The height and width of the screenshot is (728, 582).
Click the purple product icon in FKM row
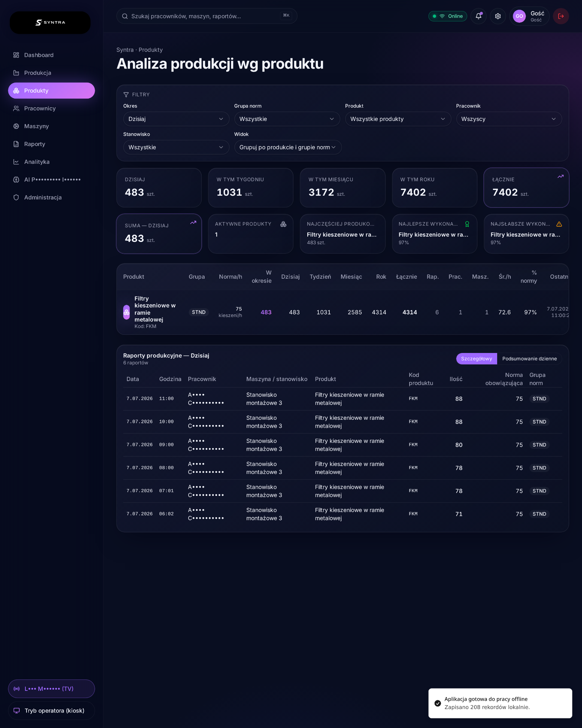(127, 312)
